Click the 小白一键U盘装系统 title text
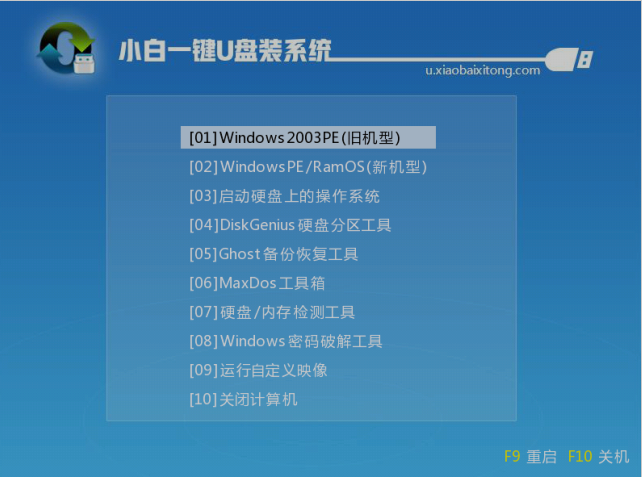This screenshot has height=477, width=642. tap(225, 51)
